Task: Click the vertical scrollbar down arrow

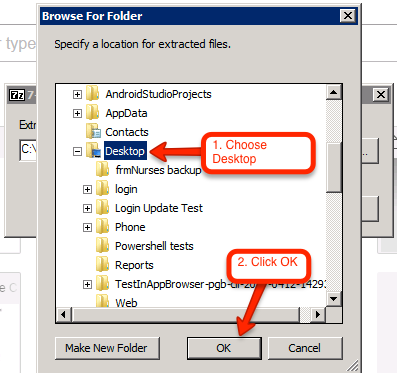Action: pyautogui.click(x=334, y=299)
